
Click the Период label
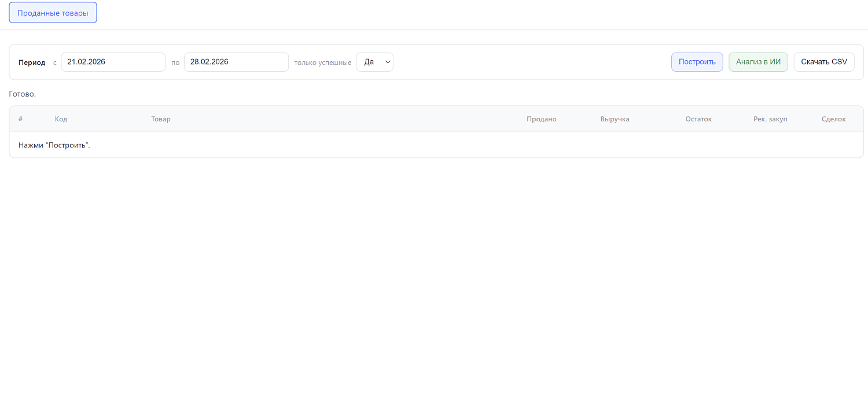[x=32, y=62]
